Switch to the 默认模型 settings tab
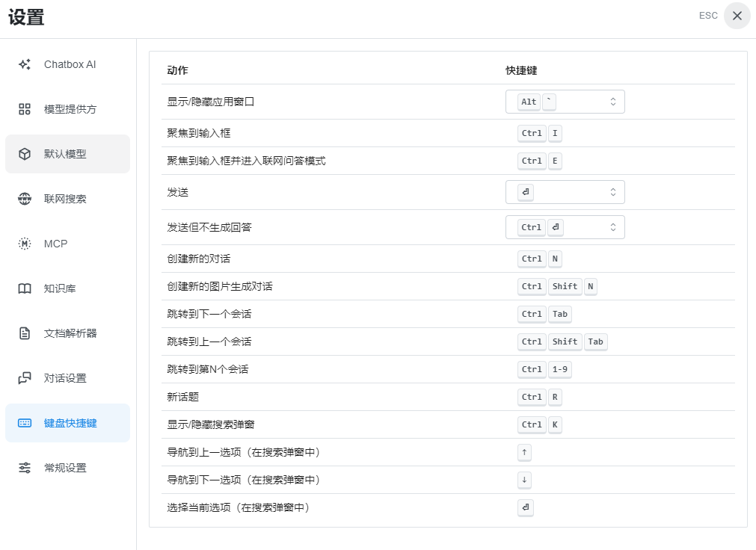This screenshot has height=550, width=756. coord(66,154)
